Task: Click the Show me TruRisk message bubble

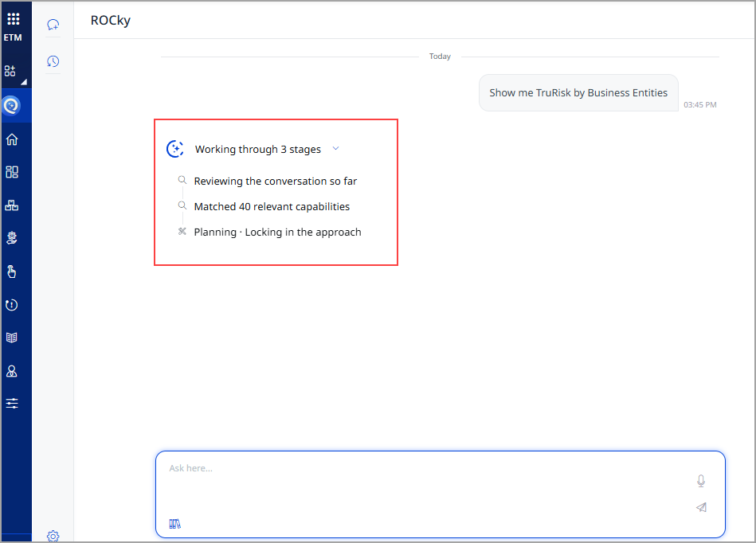Action: 578,92
